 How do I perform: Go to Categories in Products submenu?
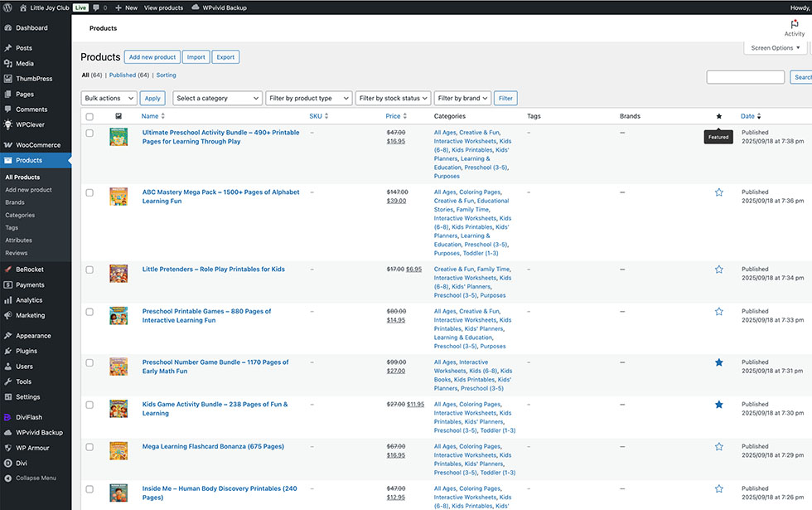pos(20,215)
